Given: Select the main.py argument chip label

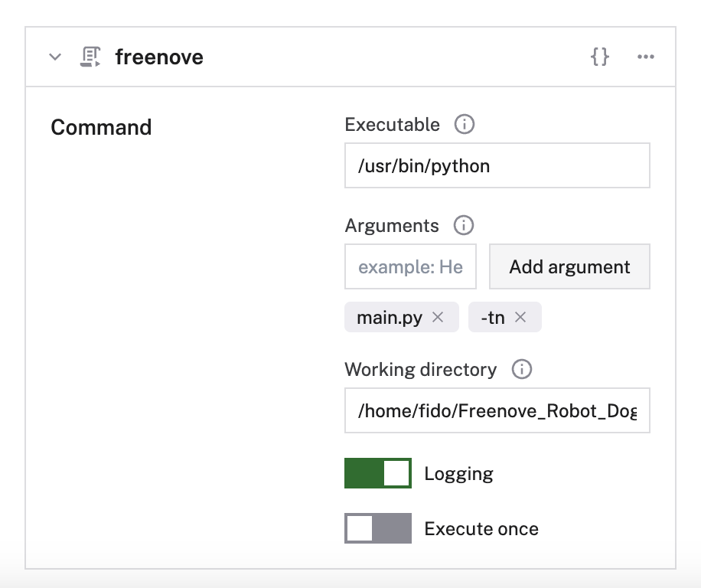Looking at the screenshot, I should [x=390, y=317].
